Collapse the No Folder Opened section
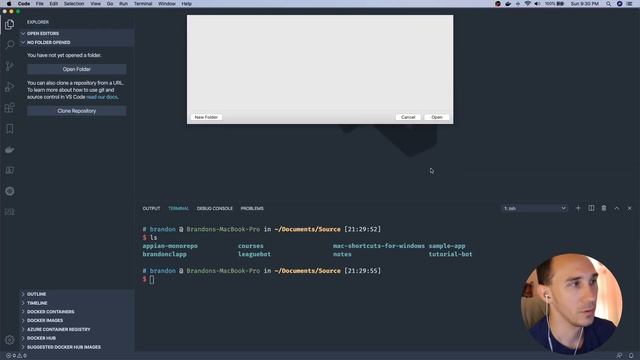Screen dimensions: 640x360 77,42
